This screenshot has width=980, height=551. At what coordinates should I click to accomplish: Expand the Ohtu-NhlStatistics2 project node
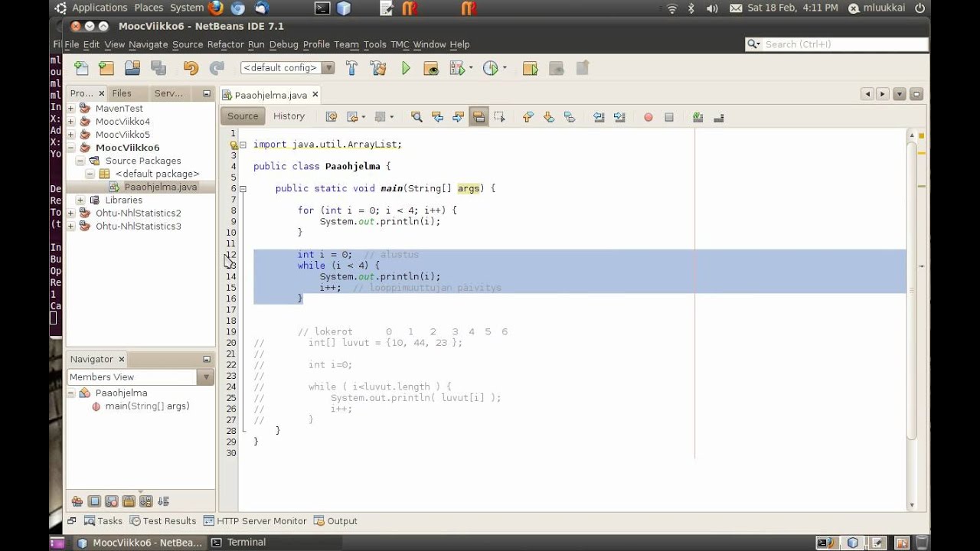pos(70,214)
